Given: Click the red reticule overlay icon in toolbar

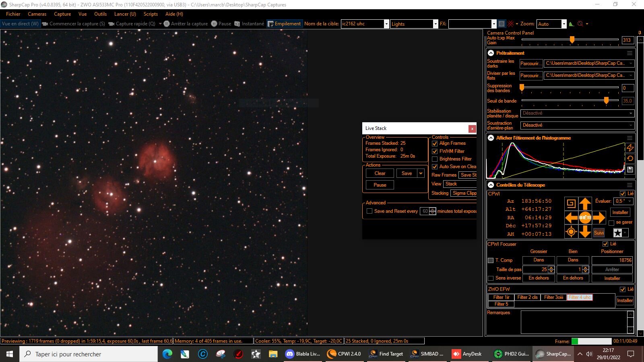Looking at the screenshot, I should 510,24.
